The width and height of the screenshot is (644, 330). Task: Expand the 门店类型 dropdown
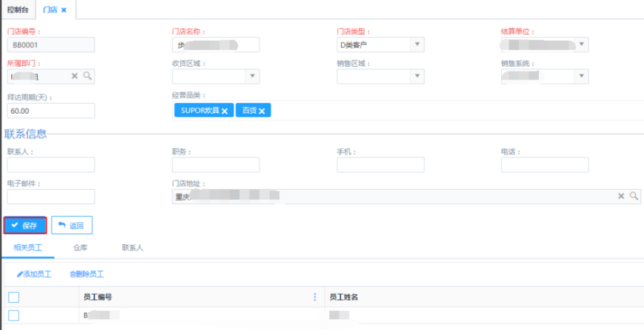[x=416, y=45]
